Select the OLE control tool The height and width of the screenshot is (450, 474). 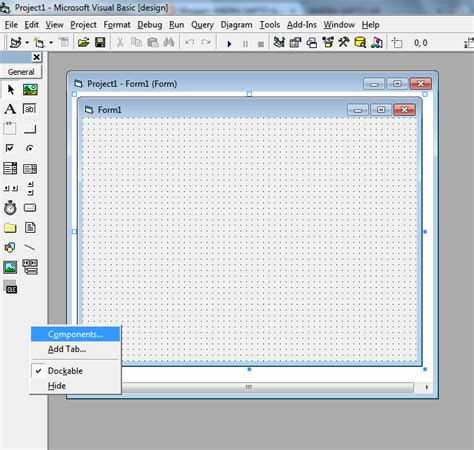point(10,287)
